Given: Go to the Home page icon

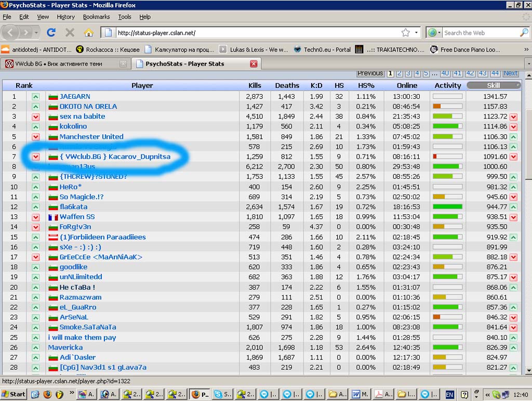Looking at the screenshot, I should [88, 33].
